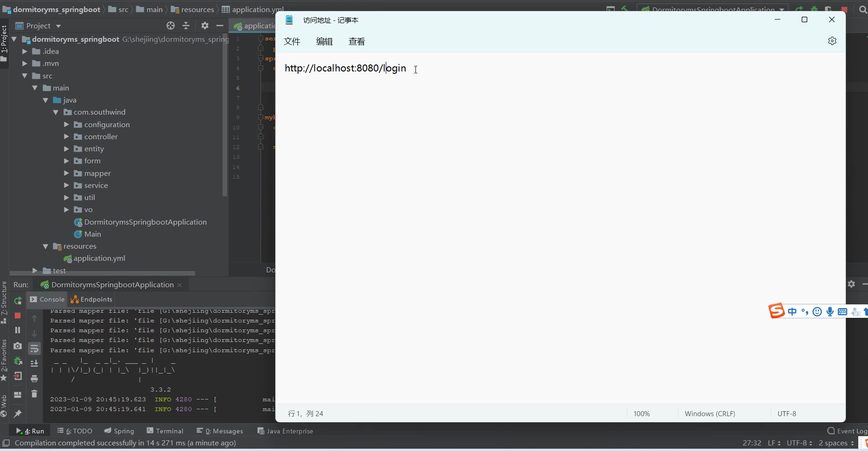Close the DormitorymsSpringbootApplication run tab
Image resolution: width=868 pixels, height=451 pixels.
click(x=180, y=285)
